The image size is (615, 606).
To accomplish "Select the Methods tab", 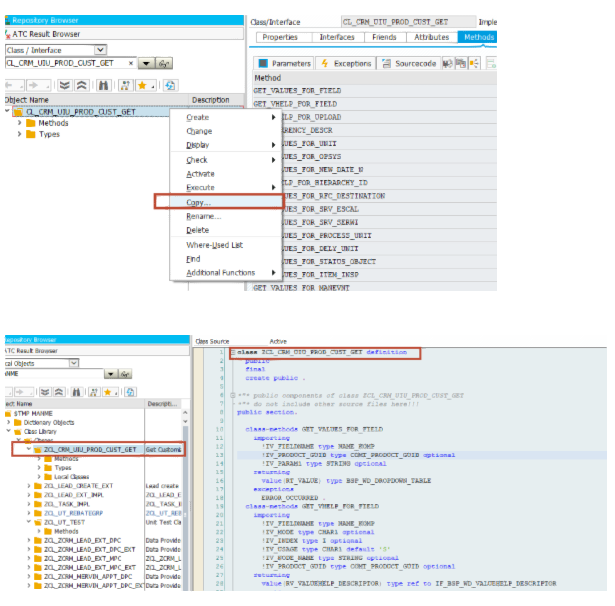I will tap(479, 37).
